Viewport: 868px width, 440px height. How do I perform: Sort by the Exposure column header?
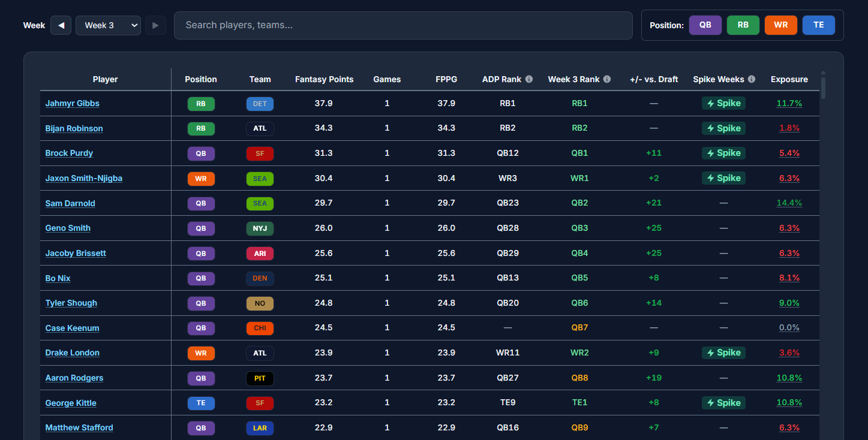[x=789, y=79]
